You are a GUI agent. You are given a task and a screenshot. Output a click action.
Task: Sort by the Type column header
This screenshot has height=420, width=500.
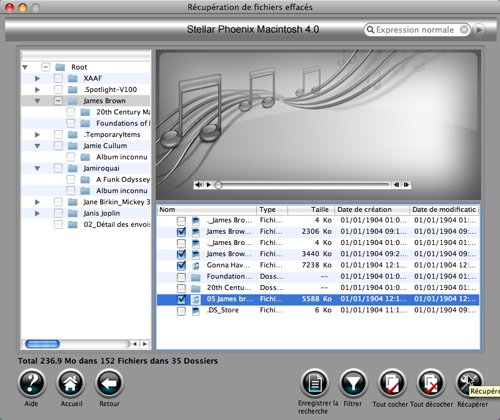272,210
